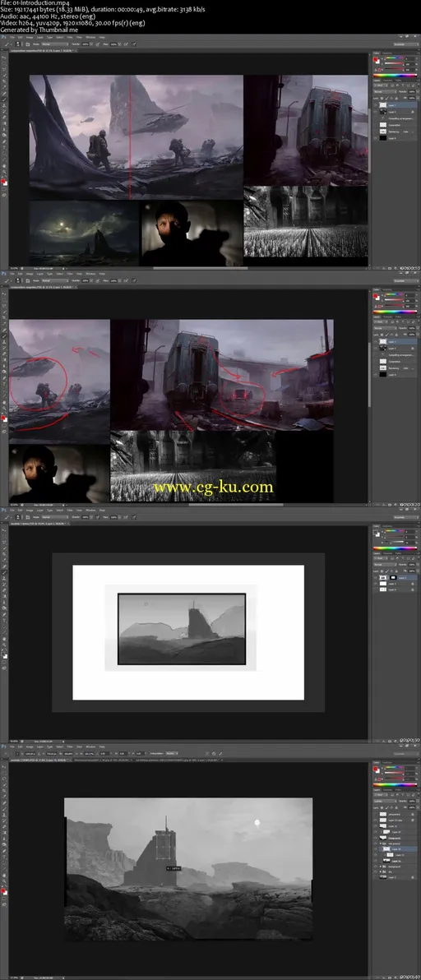Pick the Lasso tool in the 00:00:10 frame
Image resolution: width=421 pixels, height=980 pixels.
coord(4,69)
